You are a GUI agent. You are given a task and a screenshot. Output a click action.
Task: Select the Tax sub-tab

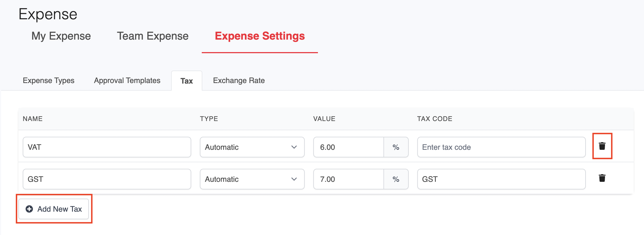tap(187, 81)
